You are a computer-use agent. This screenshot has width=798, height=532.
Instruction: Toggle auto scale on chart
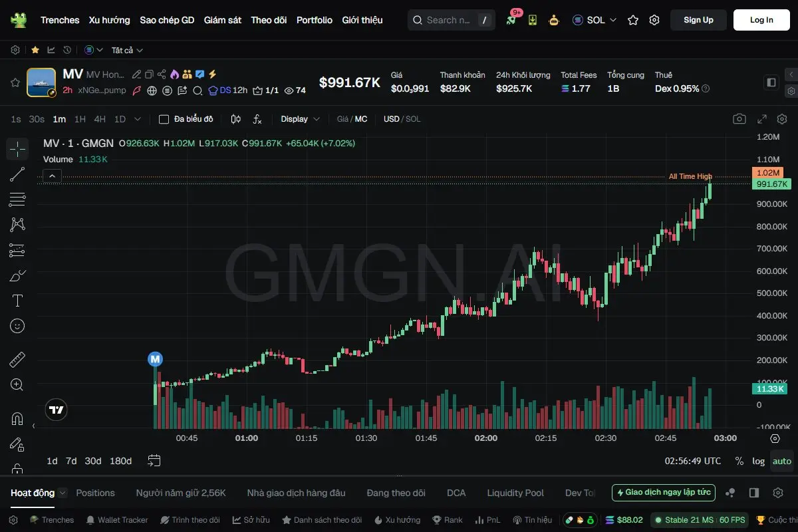click(782, 461)
